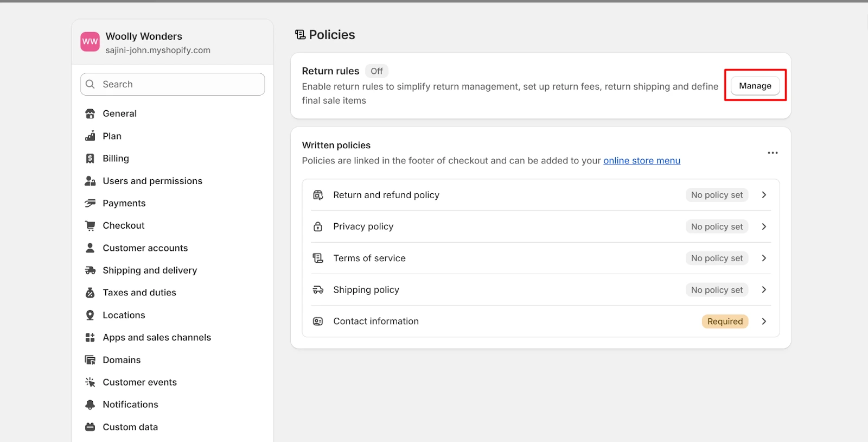The width and height of the screenshot is (868, 442).
Task: Click the Users and permissions icon
Action: [90, 181]
